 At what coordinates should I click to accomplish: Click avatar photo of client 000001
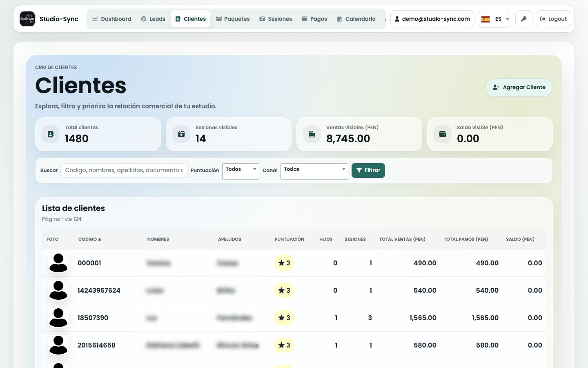click(58, 263)
